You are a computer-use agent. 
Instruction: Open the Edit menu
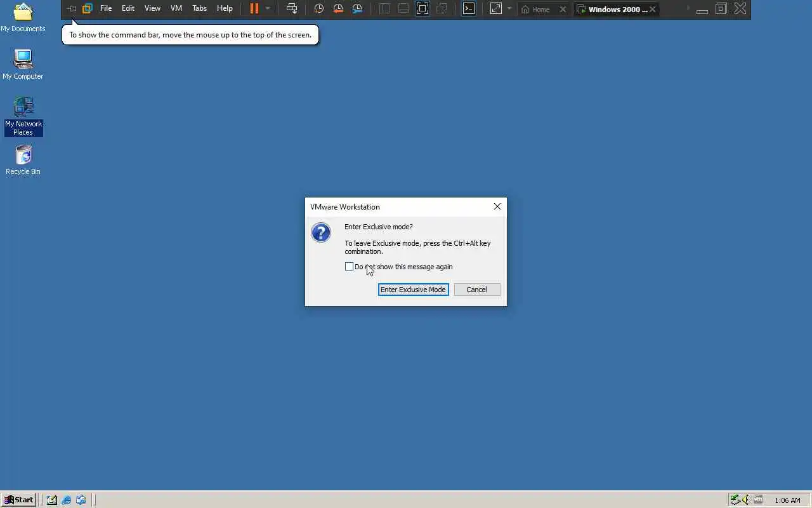click(128, 9)
